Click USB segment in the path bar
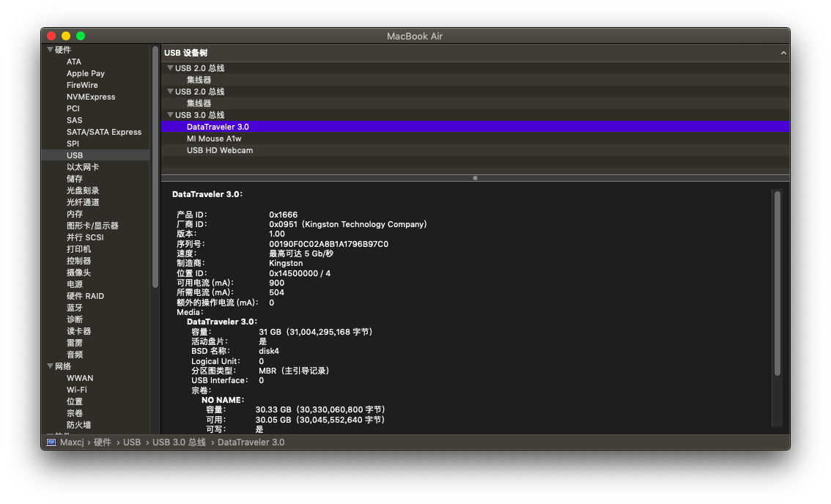The width and height of the screenshot is (831, 504). tap(131, 442)
